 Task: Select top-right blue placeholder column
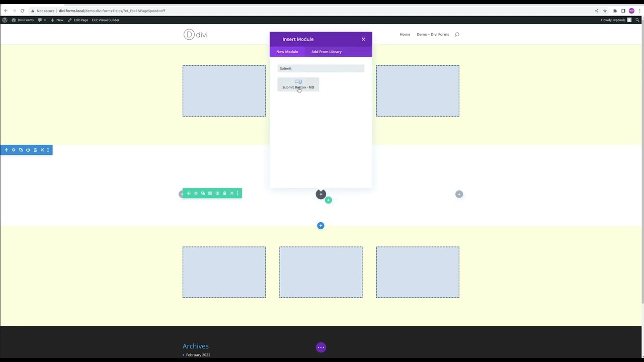418,91
